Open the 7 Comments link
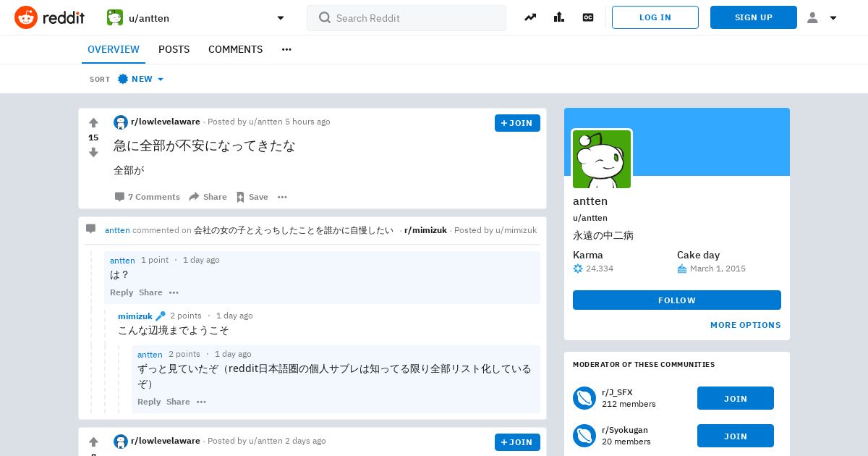The width and height of the screenshot is (868, 456). tap(148, 197)
